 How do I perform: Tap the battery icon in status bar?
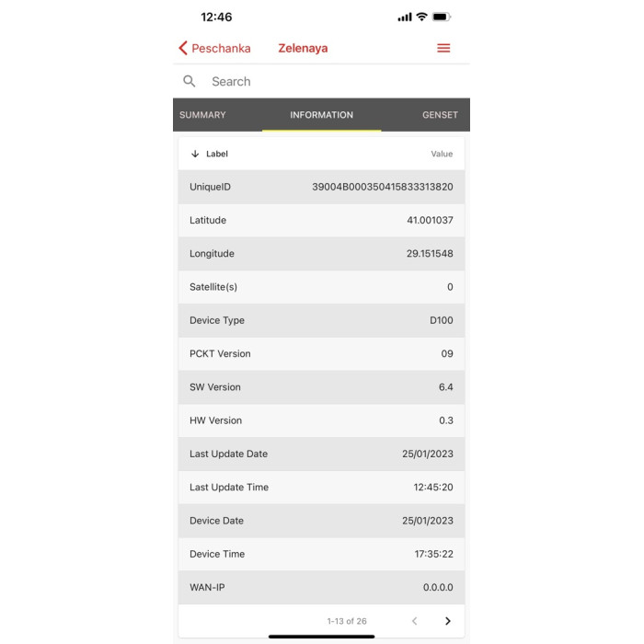(442, 17)
